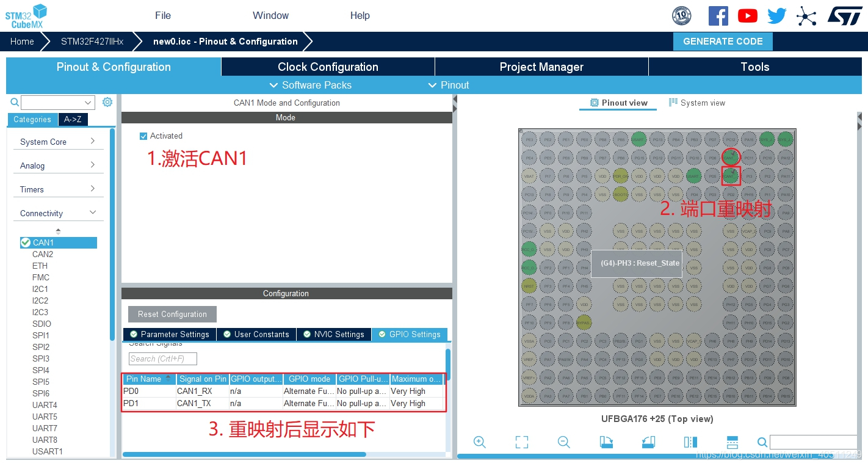Select the Pinout & Configuration tab
This screenshot has width=868, height=466.
(x=114, y=67)
